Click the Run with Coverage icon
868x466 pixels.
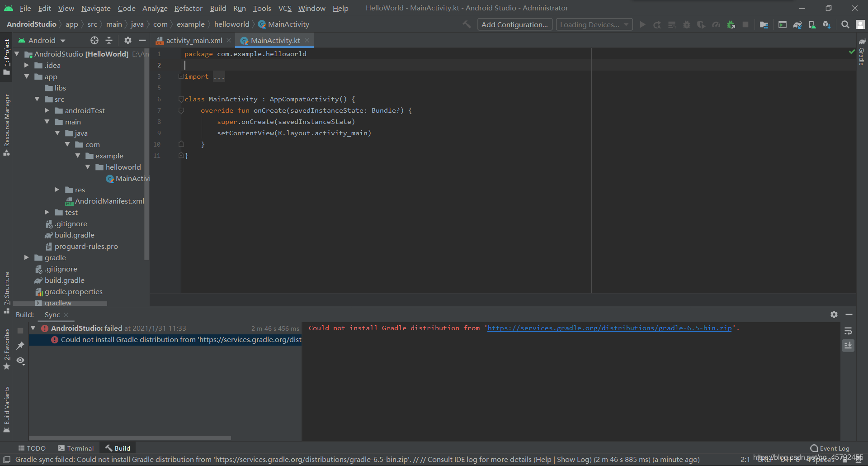pos(701,24)
